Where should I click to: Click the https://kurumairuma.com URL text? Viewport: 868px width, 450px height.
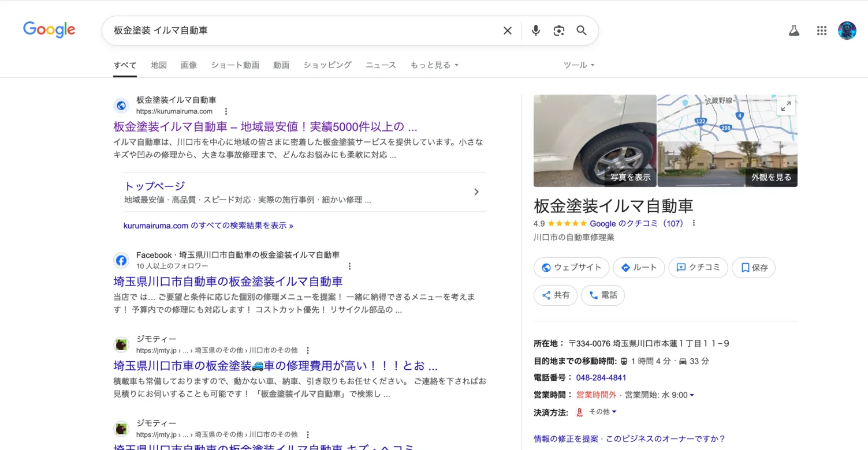[174, 111]
